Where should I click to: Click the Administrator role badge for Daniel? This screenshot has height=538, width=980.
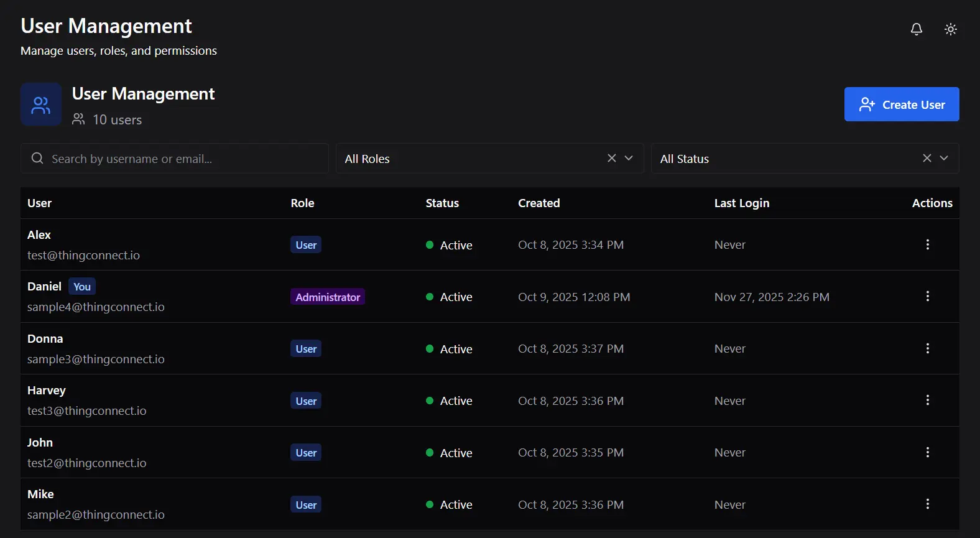[328, 297]
